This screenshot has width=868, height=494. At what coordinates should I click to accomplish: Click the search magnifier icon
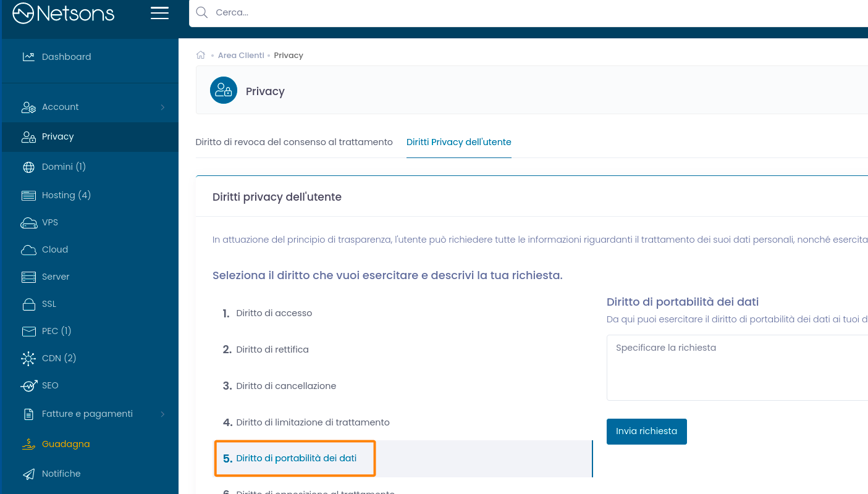click(201, 12)
